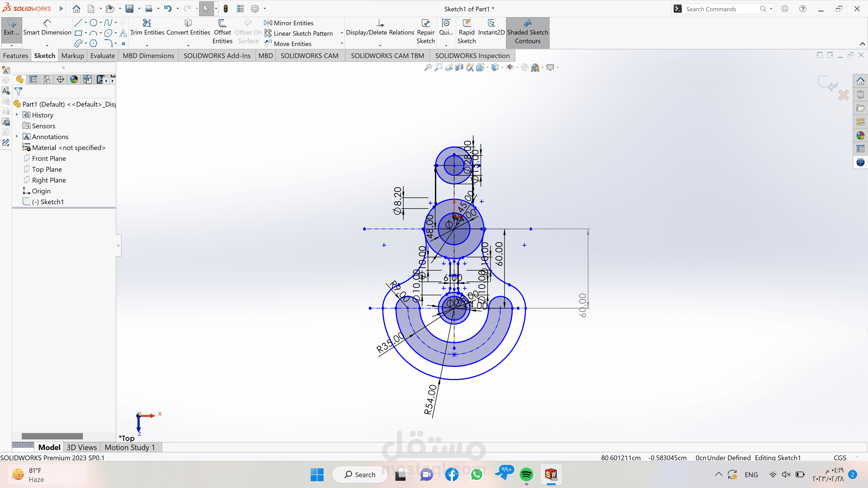This screenshot has height=488, width=868.
Task: Click the Trim Entities tool
Action: point(147,27)
